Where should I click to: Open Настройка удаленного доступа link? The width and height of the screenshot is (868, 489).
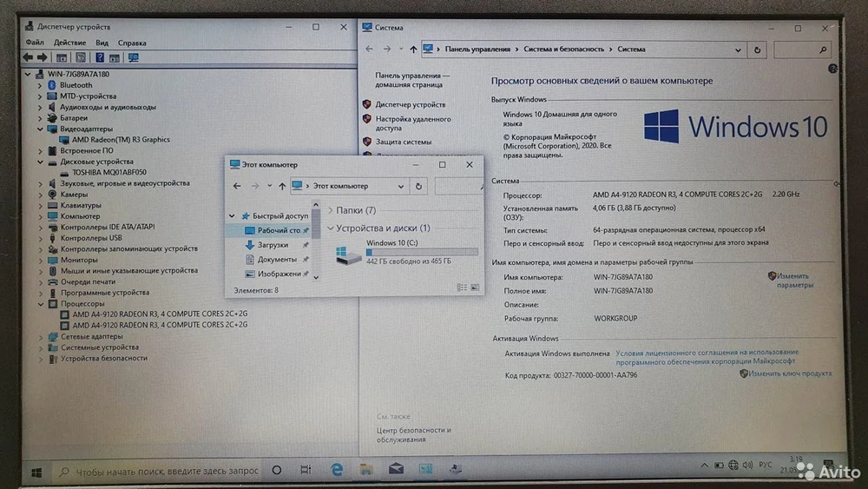point(413,123)
